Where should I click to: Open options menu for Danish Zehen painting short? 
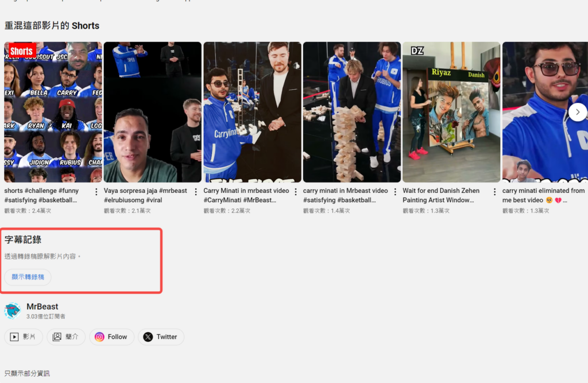pyautogui.click(x=494, y=192)
